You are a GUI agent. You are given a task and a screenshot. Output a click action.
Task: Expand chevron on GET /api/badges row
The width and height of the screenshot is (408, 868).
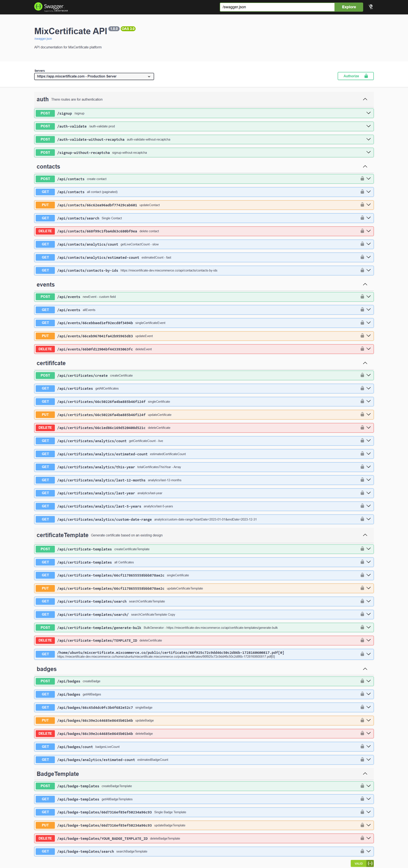click(368, 694)
